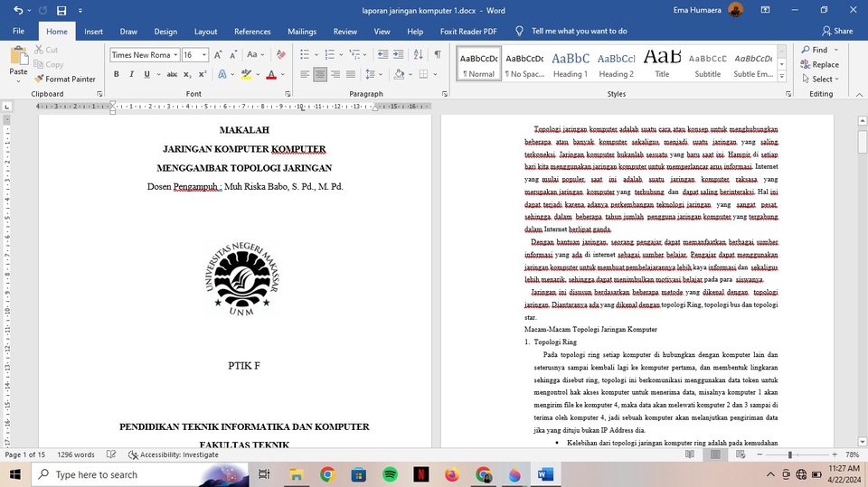Switch to Web Layout view in status bar
This screenshot has height=487, width=868.
coord(741,454)
